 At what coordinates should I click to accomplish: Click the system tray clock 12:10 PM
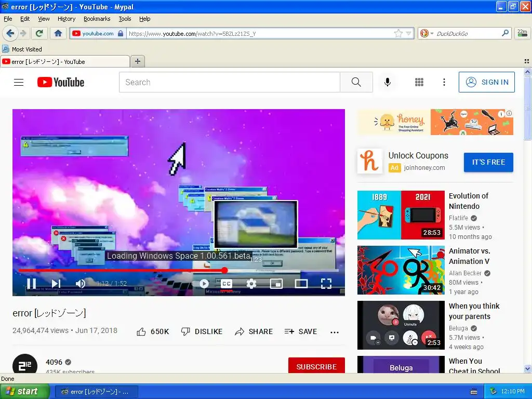tap(512, 391)
